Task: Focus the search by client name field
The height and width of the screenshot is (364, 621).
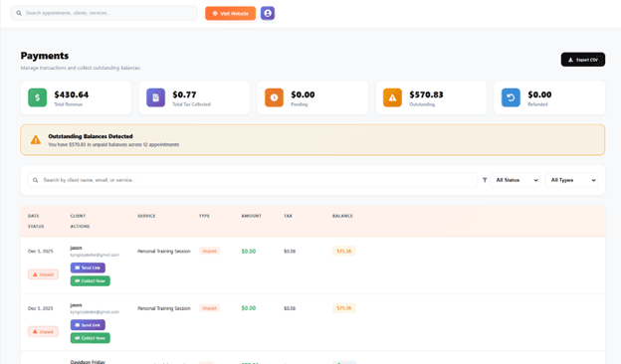Action: click(253, 180)
